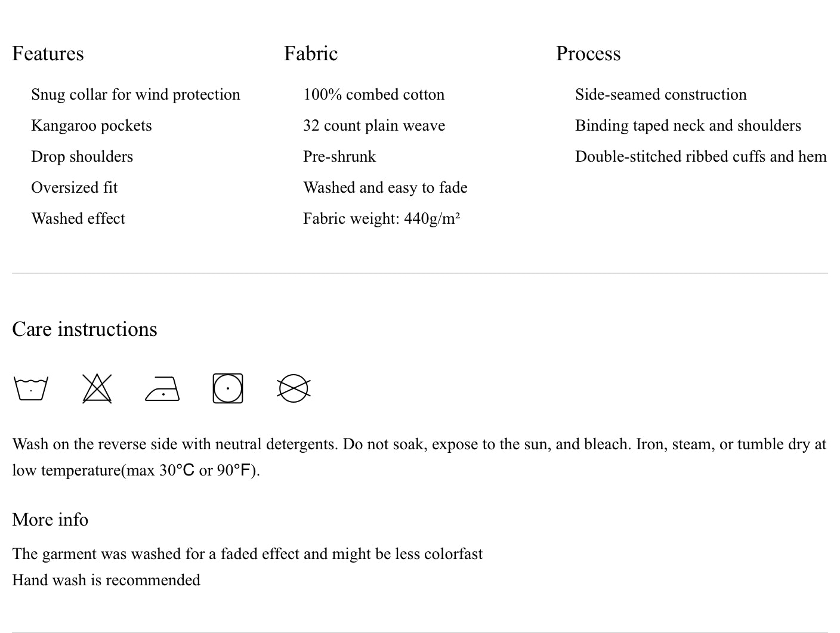The width and height of the screenshot is (840, 633).
Task: Click the Fabric heading
Action: coord(311,54)
